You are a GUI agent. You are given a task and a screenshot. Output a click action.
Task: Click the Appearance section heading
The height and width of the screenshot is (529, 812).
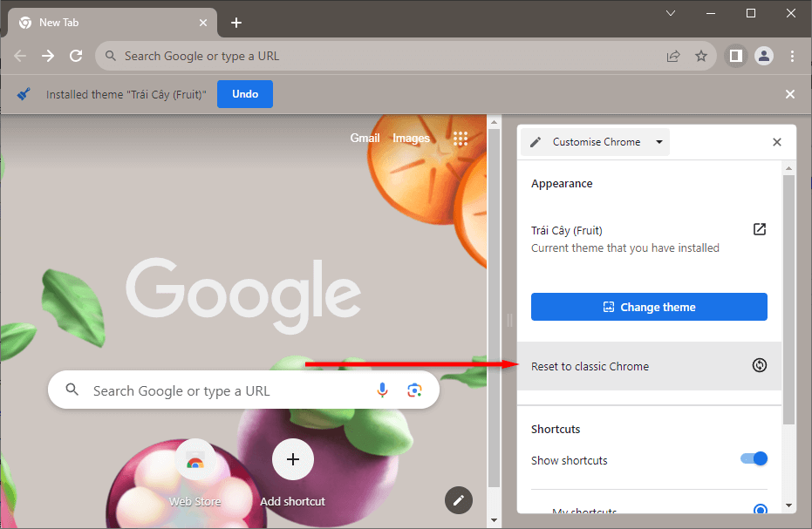click(x=562, y=184)
